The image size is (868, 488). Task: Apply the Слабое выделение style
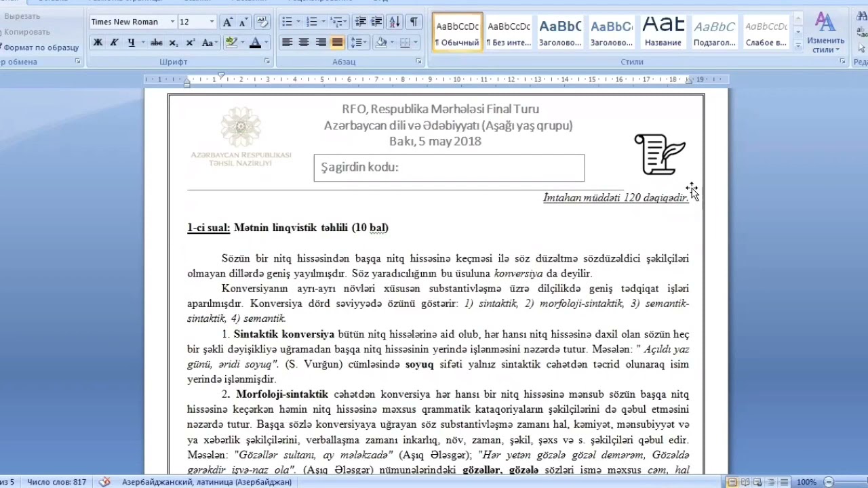coord(766,33)
